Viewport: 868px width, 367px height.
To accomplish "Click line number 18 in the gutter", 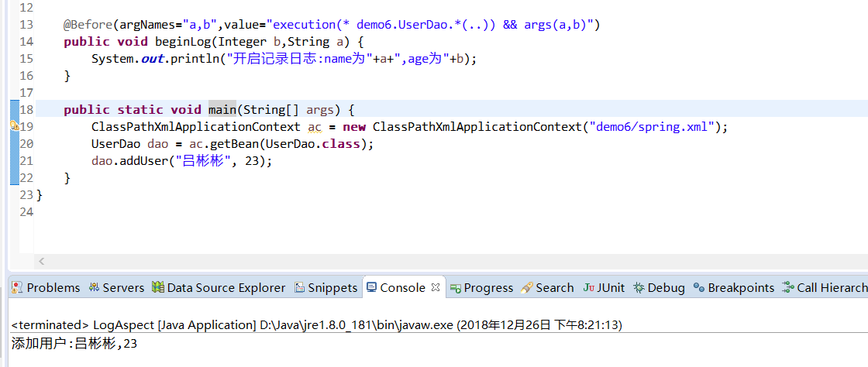I will pos(26,109).
